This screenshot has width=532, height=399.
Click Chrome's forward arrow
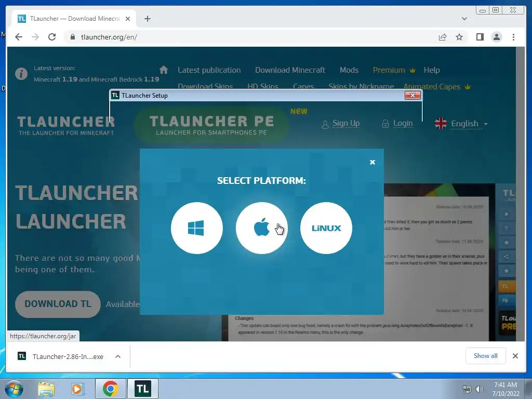35,37
